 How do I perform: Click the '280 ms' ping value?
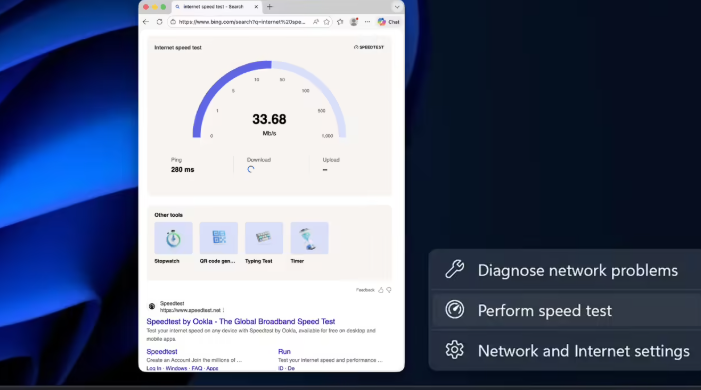182,170
